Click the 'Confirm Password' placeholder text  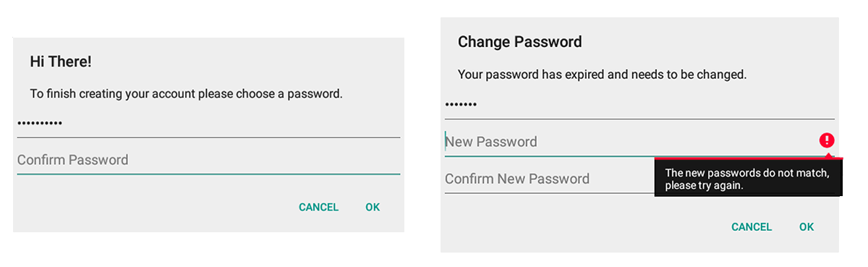[72, 160]
